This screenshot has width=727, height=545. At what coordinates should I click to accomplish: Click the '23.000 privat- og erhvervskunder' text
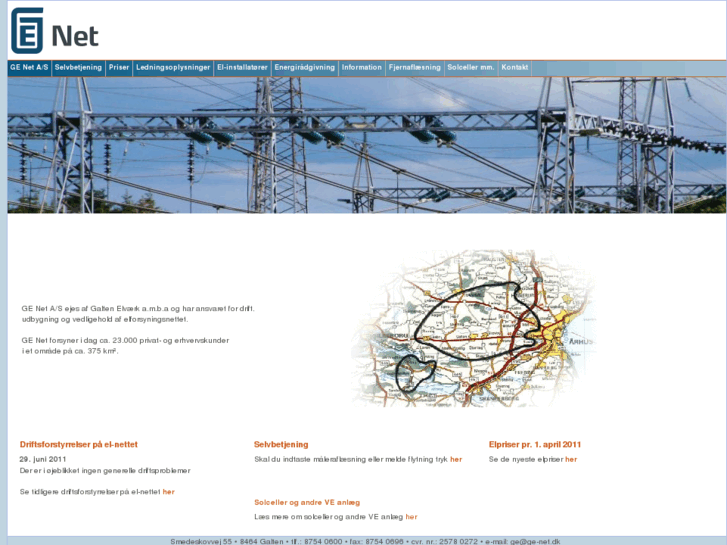coord(171,340)
